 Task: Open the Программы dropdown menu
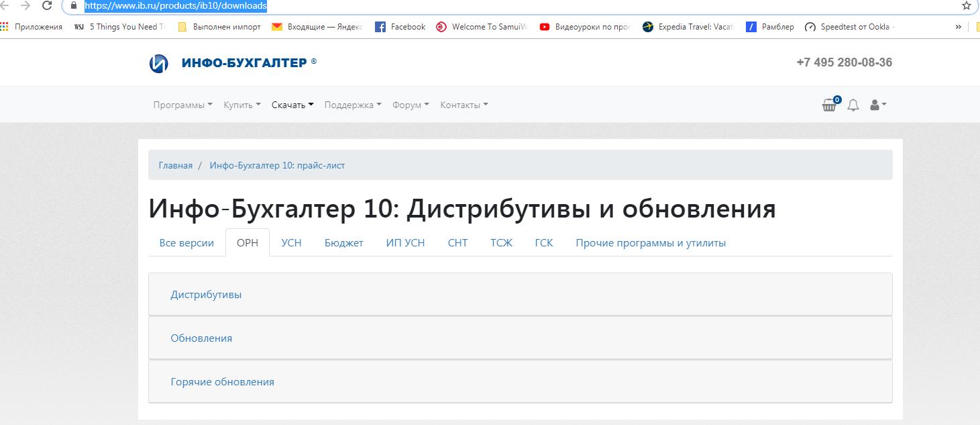(x=182, y=105)
